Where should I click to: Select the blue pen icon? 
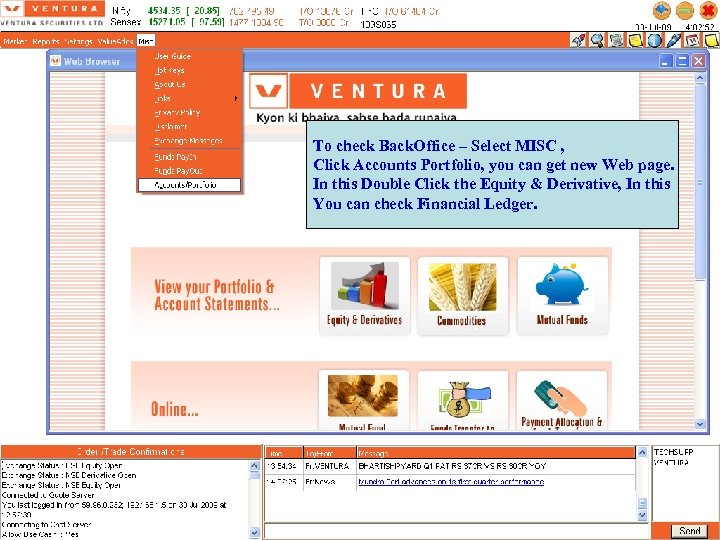tap(673, 40)
